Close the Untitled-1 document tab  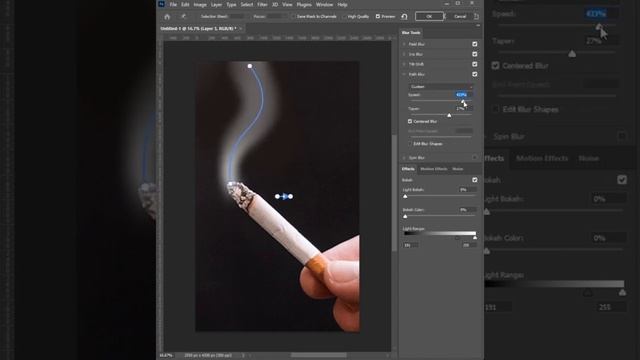pos(240,29)
